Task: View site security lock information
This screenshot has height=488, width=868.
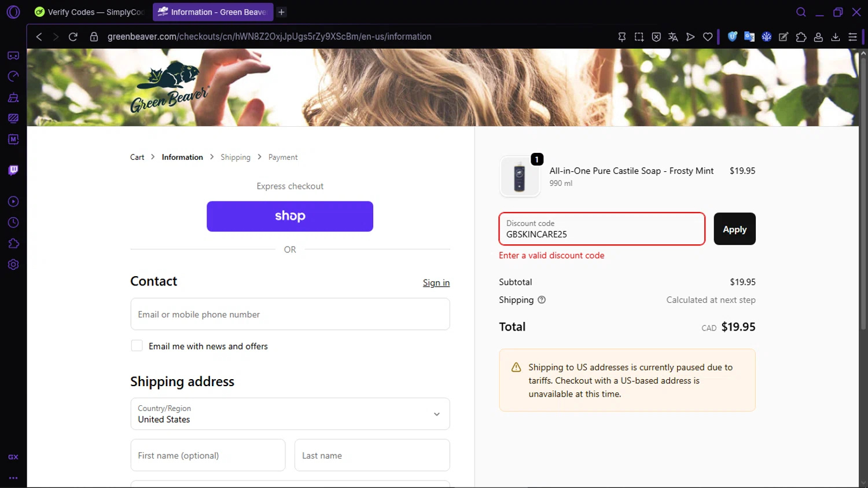Action: click(x=94, y=36)
